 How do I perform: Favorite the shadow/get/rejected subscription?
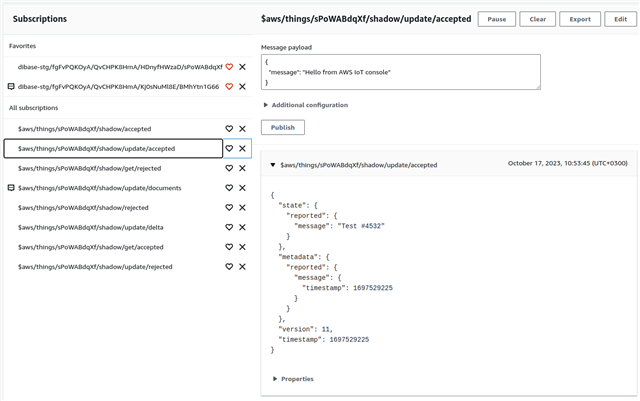pos(229,168)
